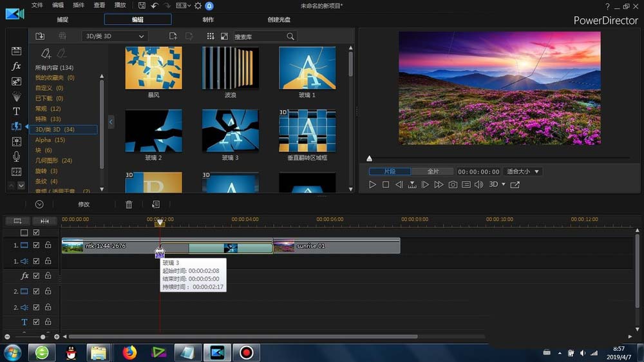Image resolution: width=644 pixels, height=362 pixels.
Task: Lock audio track 2
Action: [48, 307]
